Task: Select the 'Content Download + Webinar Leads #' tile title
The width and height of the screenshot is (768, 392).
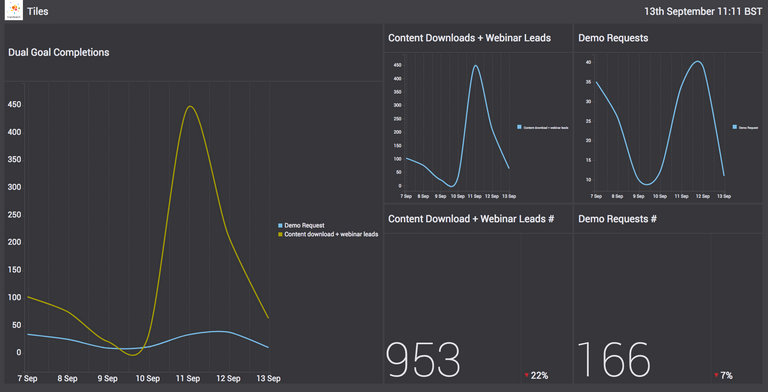Action: (471, 219)
